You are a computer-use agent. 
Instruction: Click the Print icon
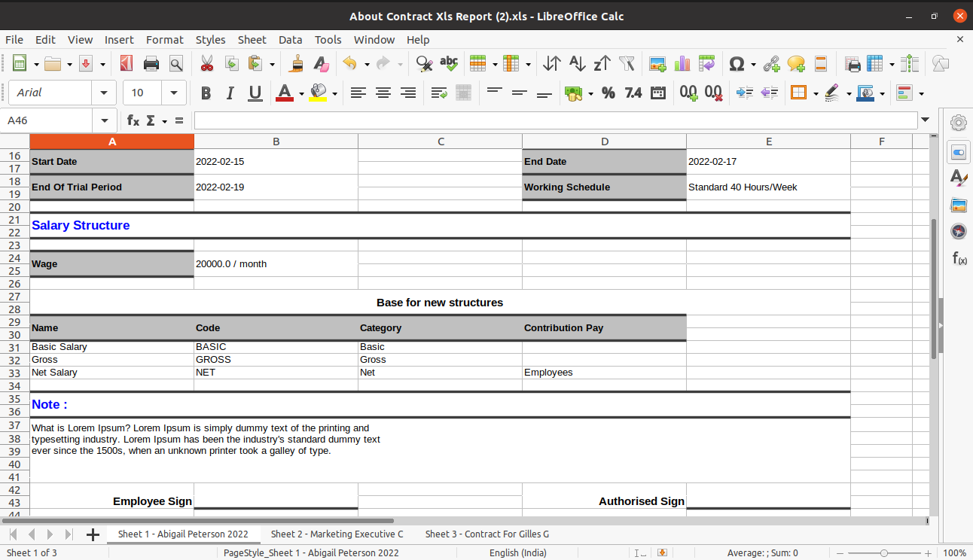click(151, 64)
